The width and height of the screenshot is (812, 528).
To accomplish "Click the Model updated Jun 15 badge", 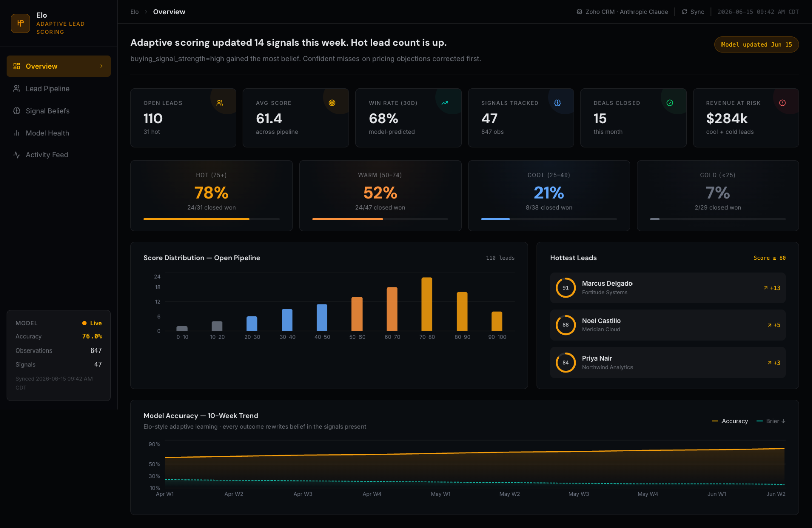I will (x=756, y=45).
